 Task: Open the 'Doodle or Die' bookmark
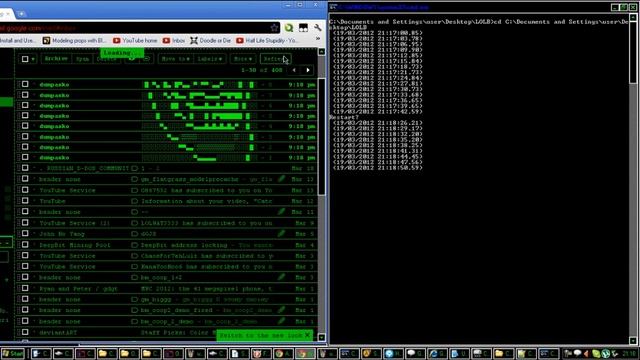(x=211, y=40)
